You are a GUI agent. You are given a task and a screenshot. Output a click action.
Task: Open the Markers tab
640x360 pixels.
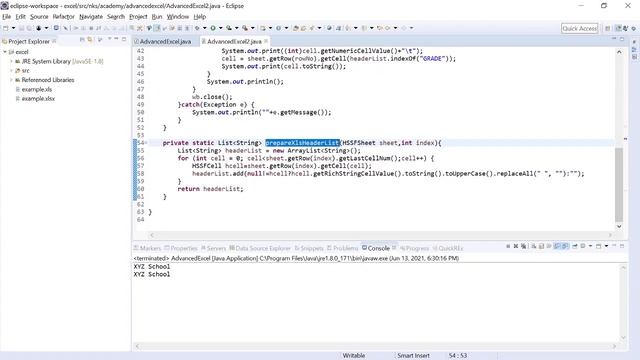coord(147,248)
